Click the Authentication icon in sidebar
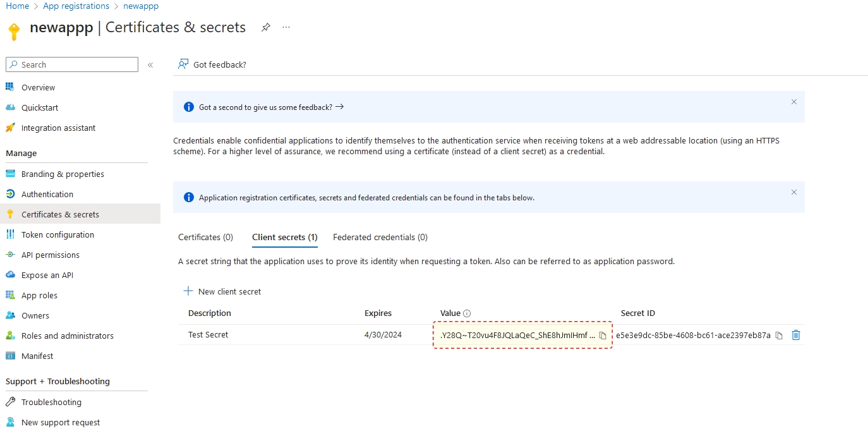The height and width of the screenshot is (443, 868). (10, 194)
